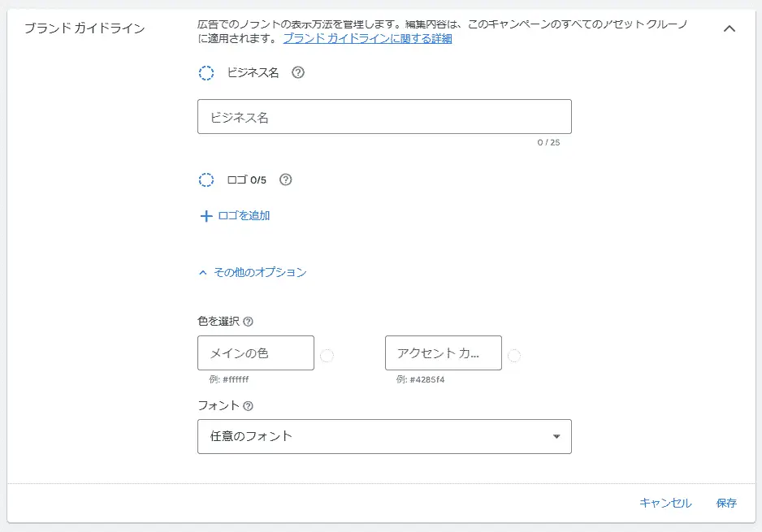The height and width of the screenshot is (532, 762).
Task: Select the color preview circle beside メインの色
Action: [326, 353]
